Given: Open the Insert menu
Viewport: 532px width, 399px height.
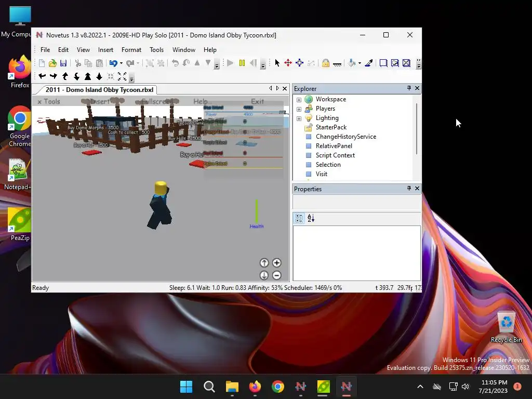Looking at the screenshot, I should [105, 50].
